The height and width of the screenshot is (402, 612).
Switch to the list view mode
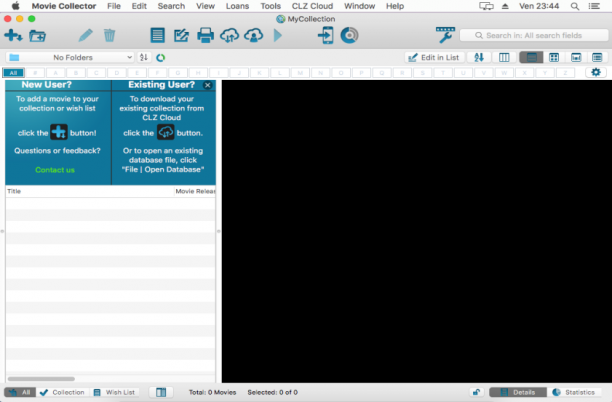coord(531,57)
